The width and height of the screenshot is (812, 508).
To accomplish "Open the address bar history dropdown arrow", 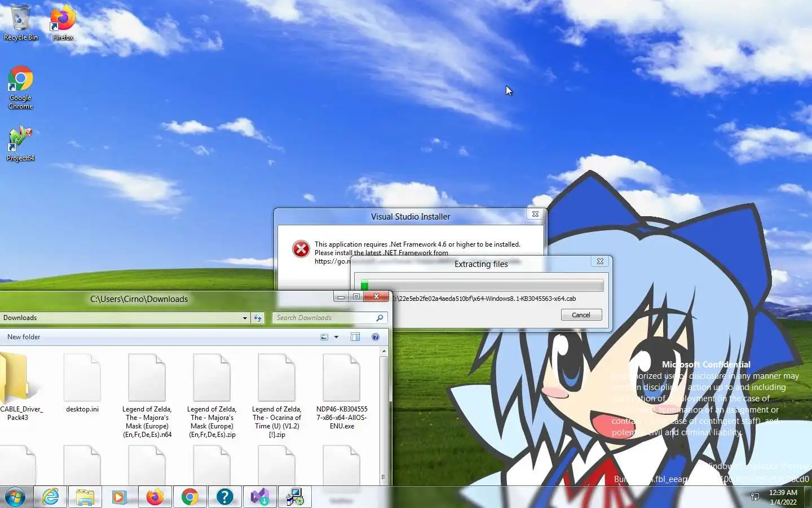I will 245,318.
